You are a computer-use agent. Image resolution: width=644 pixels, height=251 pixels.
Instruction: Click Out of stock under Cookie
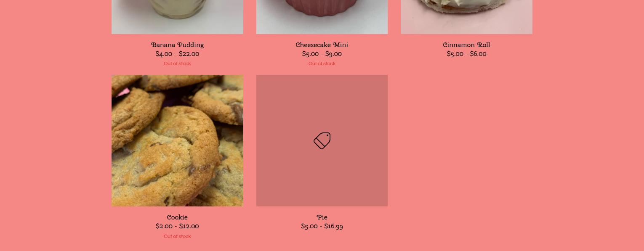coord(177,236)
